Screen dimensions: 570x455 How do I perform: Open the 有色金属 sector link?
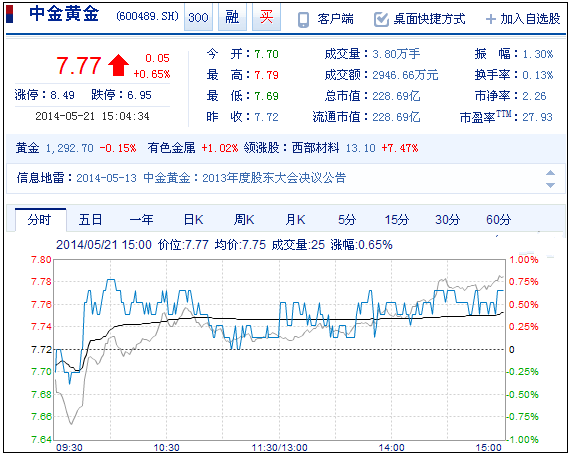click(171, 148)
